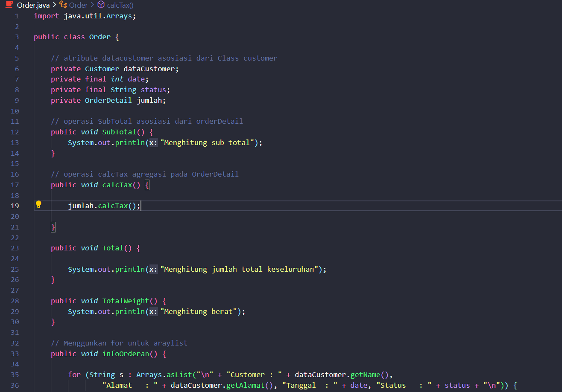
Task: Open quick fixes via the lightbulb icon
Action: (x=38, y=204)
